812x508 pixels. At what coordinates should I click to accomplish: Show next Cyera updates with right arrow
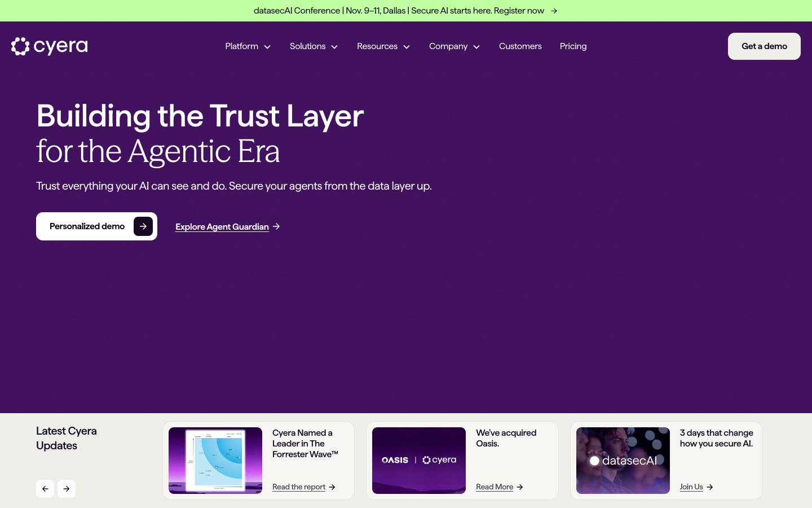(67, 489)
